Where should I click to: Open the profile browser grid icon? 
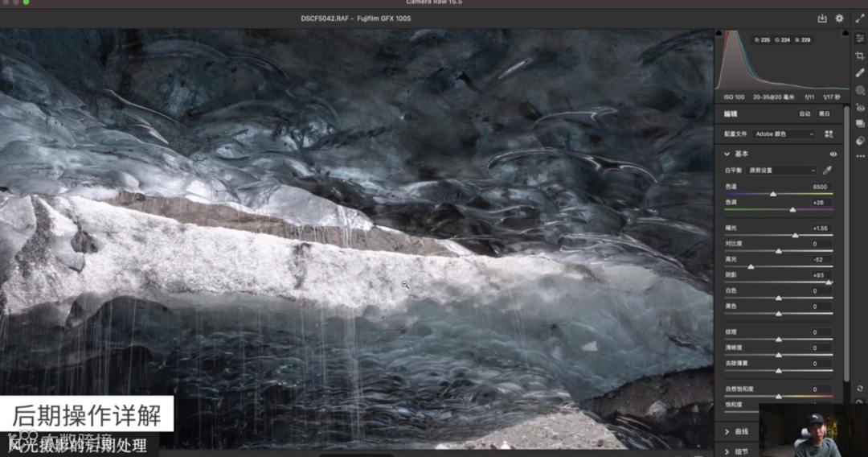coord(829,134)
